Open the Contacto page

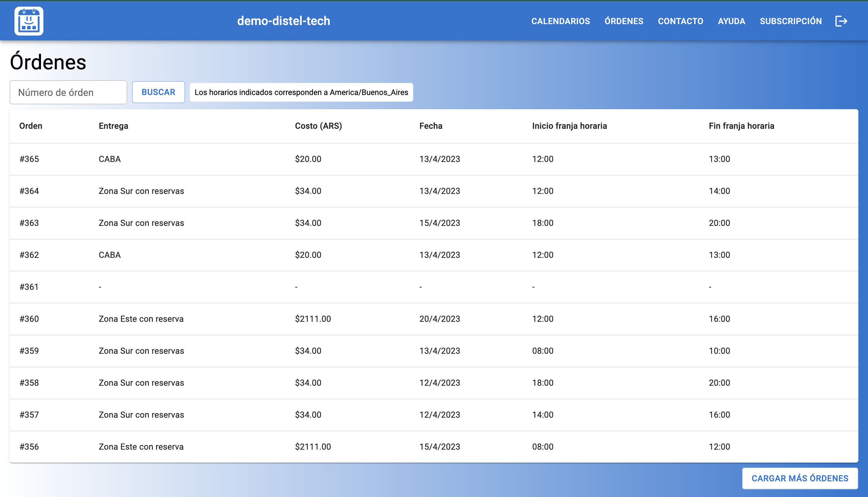681,21
